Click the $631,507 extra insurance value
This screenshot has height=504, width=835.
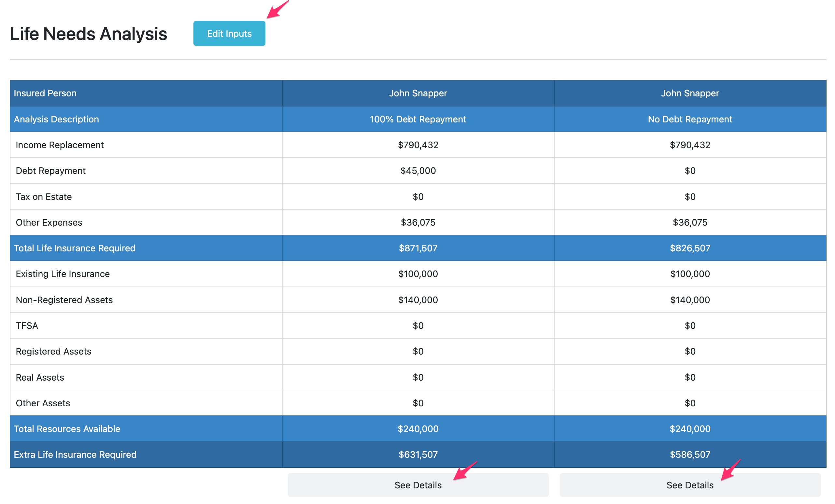point(418,455)
